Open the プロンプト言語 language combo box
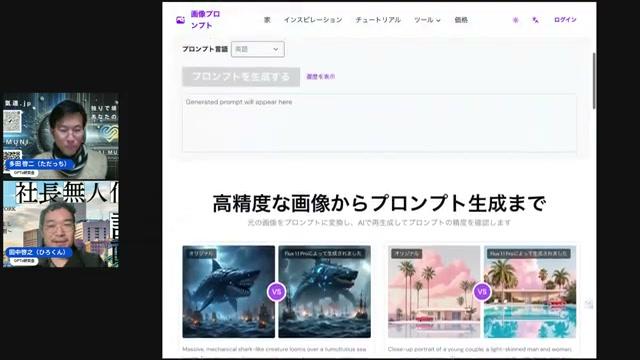 [258, 49]
